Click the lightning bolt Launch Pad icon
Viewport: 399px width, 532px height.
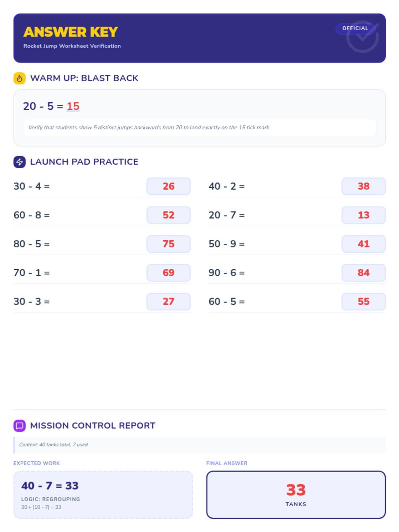point(20,162)
